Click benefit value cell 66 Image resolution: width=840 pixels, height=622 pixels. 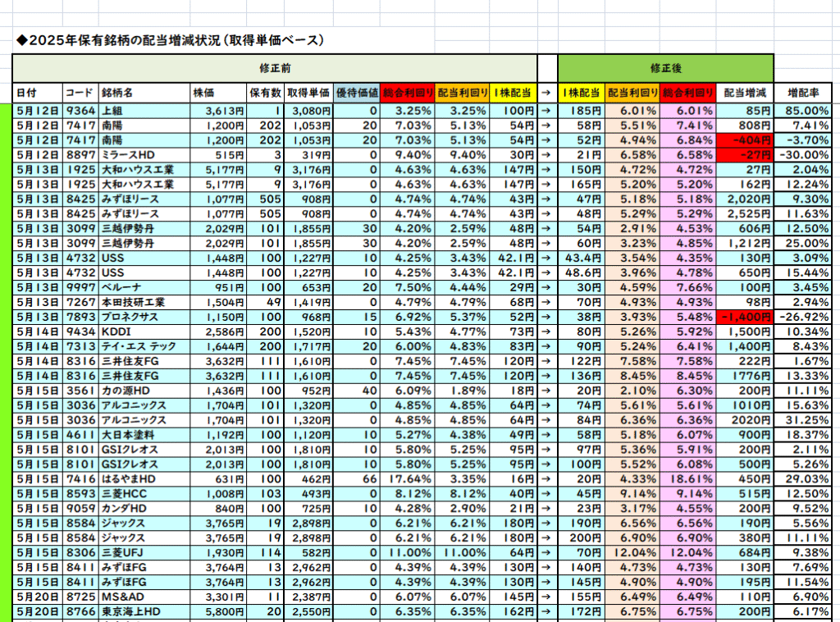pos(357,479)
